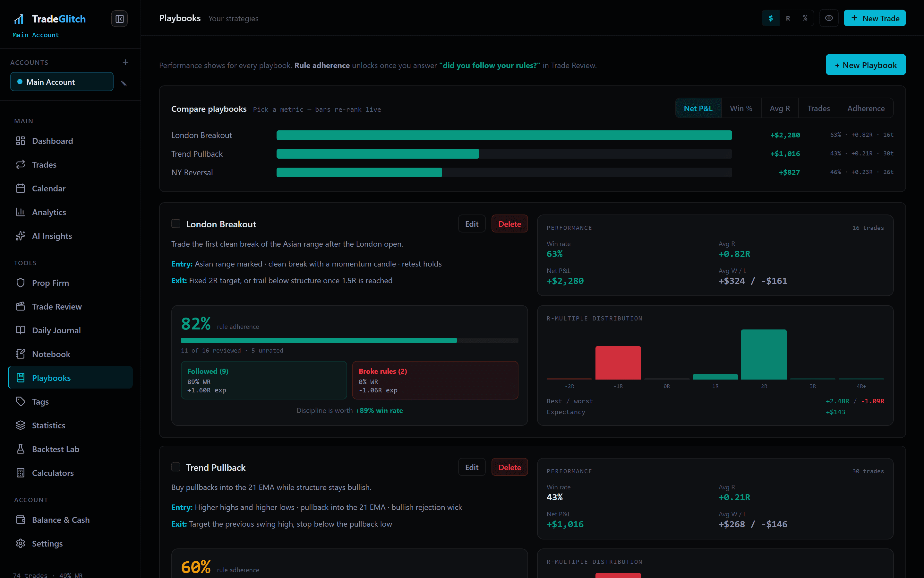Select the Main Account entry
Image resolution: width=924 pixels, height=578 pixels.
pyautogui.click(x=62, y=82)
